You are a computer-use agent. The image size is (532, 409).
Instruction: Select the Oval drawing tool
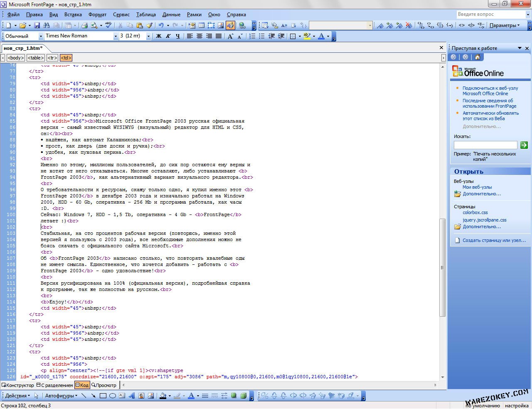pyautogui.click(x=112, y=396)
